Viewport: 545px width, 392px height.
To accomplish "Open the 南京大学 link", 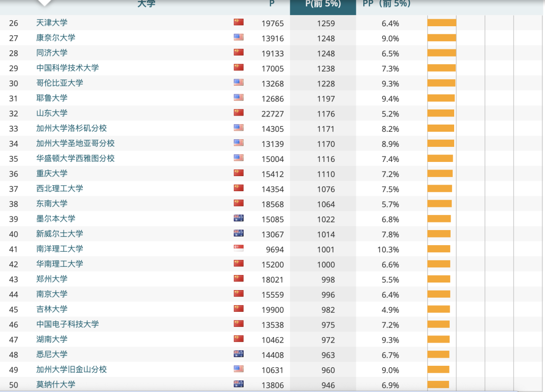I will (x=52, y=294).
